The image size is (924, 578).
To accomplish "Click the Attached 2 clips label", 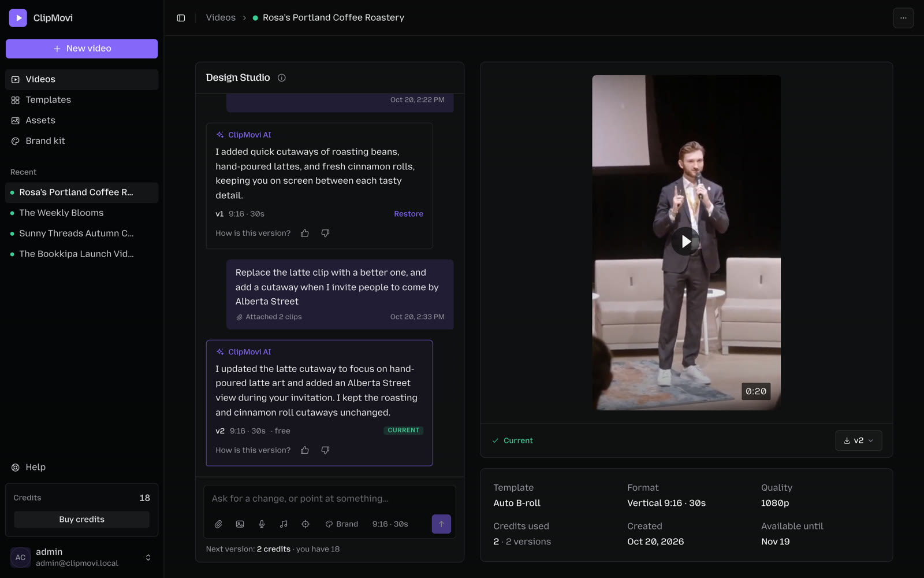I will coord(269,317).
